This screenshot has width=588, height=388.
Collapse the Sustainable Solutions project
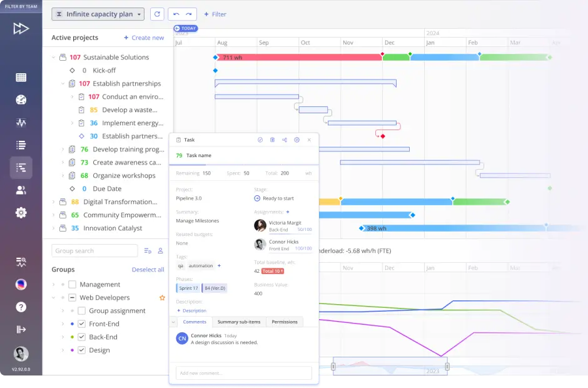point(53,58)
